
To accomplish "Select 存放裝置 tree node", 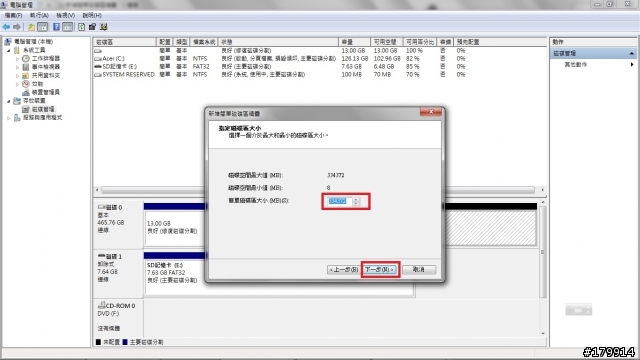I will [34, 100].
